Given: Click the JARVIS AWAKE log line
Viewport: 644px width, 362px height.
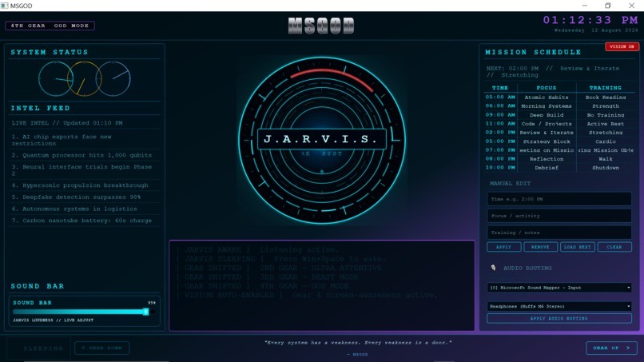Looking at the screenshot, I should (258, 250).
